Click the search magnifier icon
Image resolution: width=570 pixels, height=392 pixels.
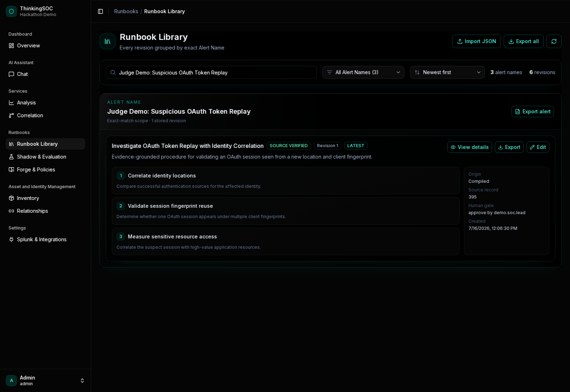point(113,72)
